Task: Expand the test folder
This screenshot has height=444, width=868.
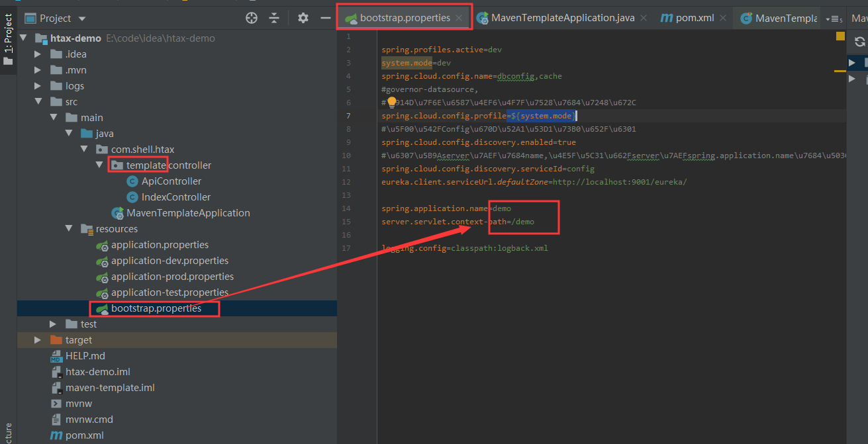Action: pyautogui.click(x=54, y=324)
